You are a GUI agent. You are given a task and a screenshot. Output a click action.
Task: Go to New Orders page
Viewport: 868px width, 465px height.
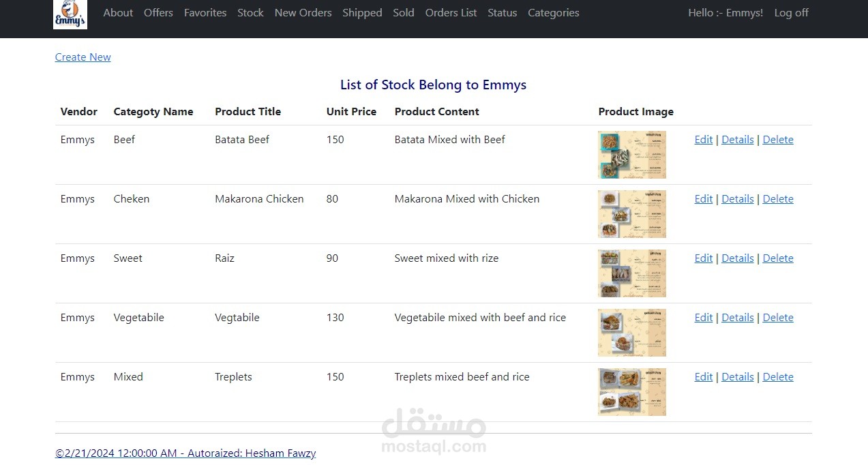point(303,13)
